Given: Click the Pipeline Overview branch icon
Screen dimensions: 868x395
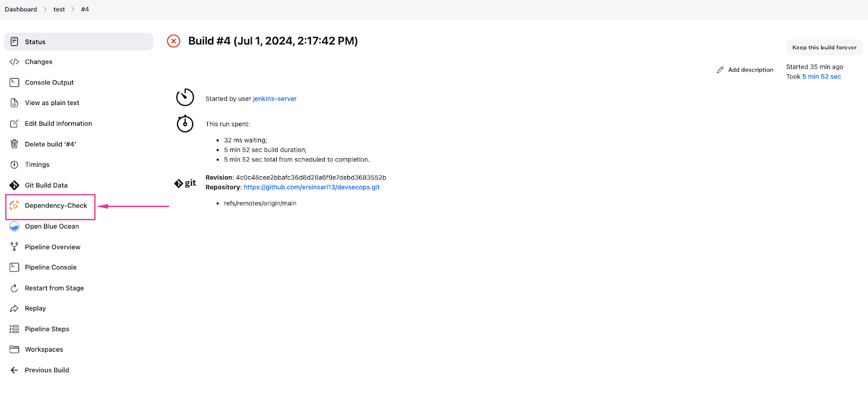Looking at the screenshot, I should [15, 247].
